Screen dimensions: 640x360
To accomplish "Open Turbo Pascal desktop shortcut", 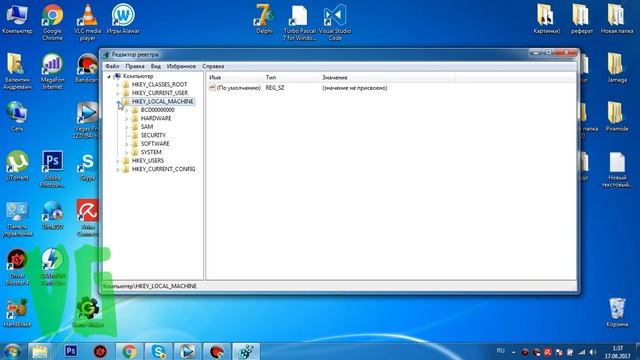I will coord(300,22).
